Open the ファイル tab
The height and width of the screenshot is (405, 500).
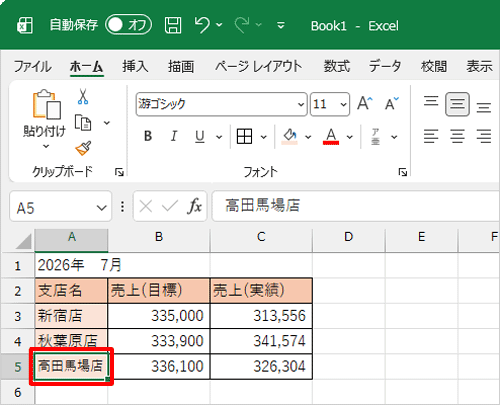pos(33,66)
